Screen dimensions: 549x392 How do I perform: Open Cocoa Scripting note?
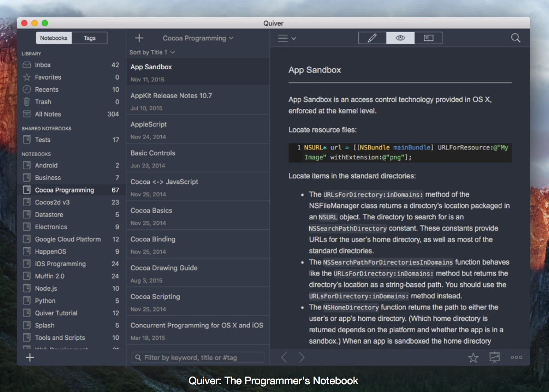pos(198,301)
